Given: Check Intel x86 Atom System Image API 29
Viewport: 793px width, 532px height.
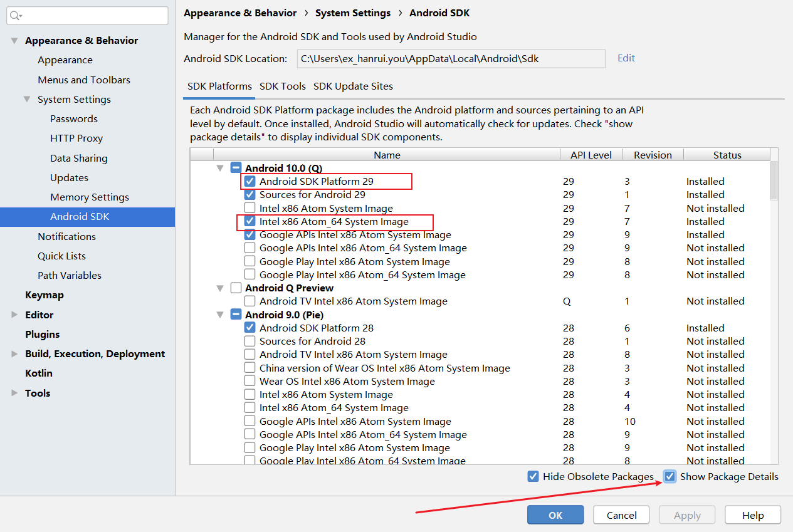Looking at the screenshot, I should pos(250,208).
